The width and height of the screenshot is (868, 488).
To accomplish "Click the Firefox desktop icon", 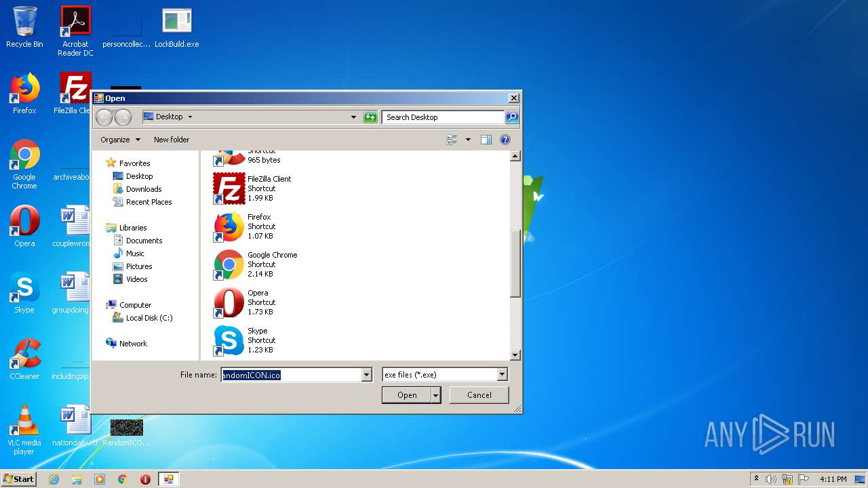I will pyautogui.click(x=24, y=94).
